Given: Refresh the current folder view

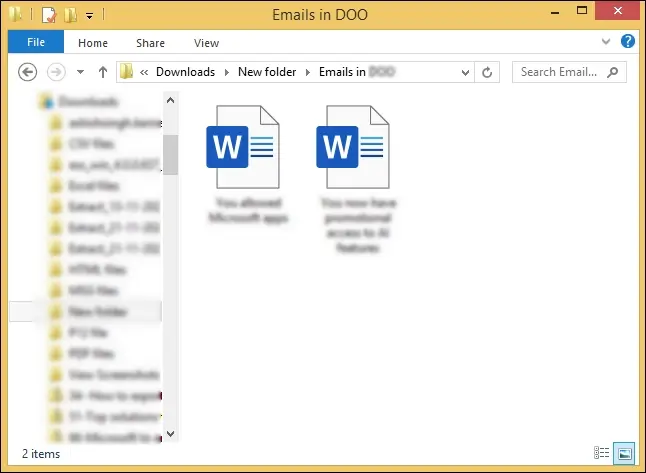Looking at the screenshot, I should [x=487, y=73].
